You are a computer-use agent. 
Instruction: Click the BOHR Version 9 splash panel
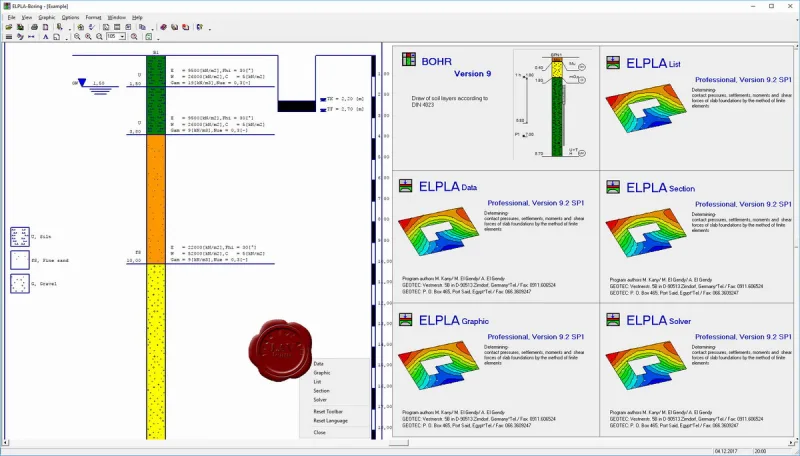[496, 108]
